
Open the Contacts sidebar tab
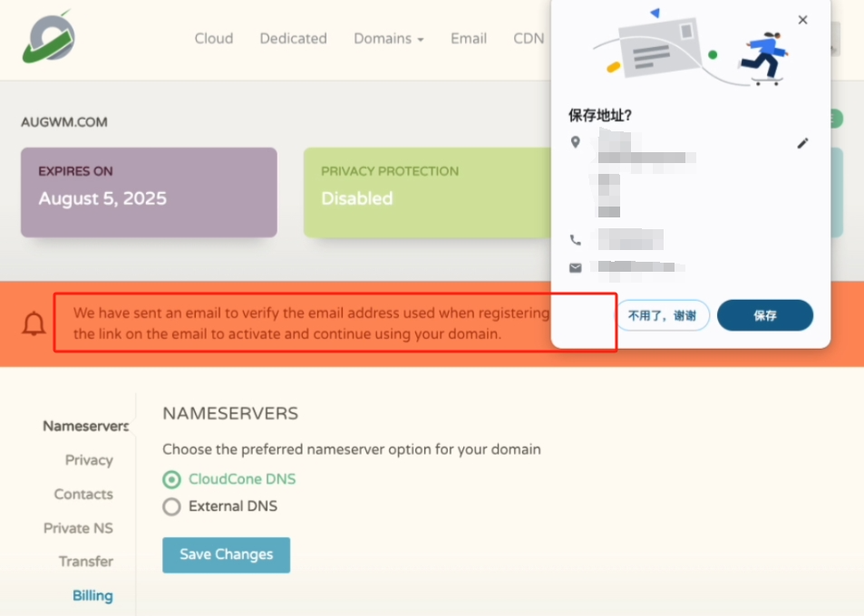[x=83, y=494]
